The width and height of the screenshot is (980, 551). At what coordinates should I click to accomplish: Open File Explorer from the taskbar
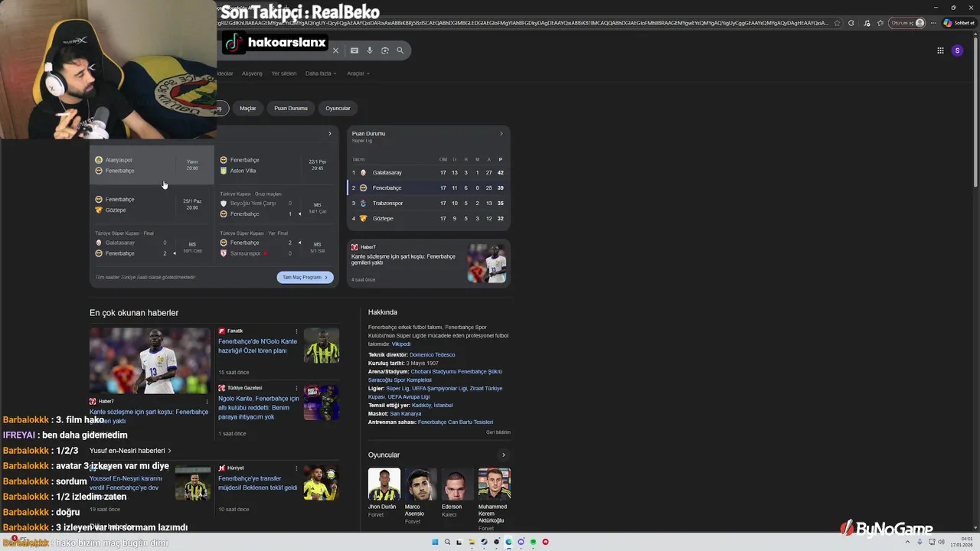tap(472, 542)
